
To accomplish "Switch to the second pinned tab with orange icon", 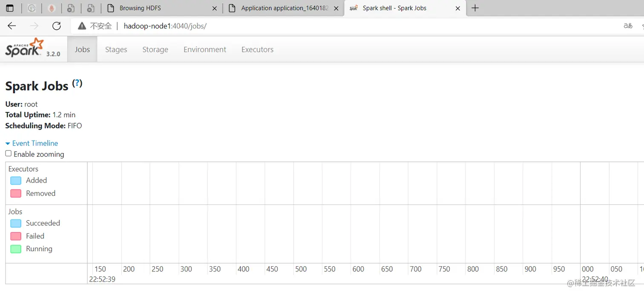I will (52, 8).
